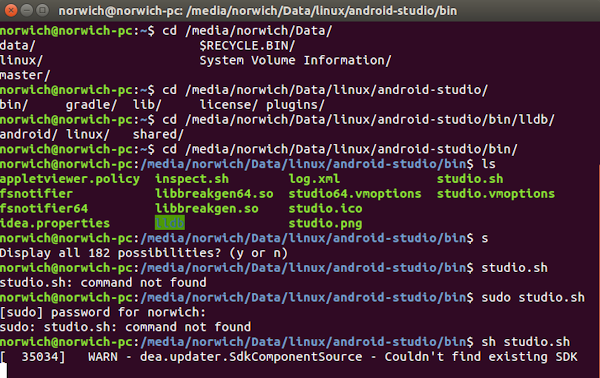Maximize the terminal window
This screenshot has width=600, height=378.
click(x=42, y=10)
